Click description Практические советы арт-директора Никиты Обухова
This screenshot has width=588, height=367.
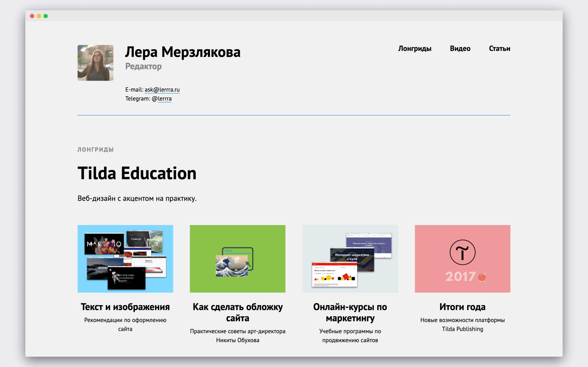click(238, 336)
